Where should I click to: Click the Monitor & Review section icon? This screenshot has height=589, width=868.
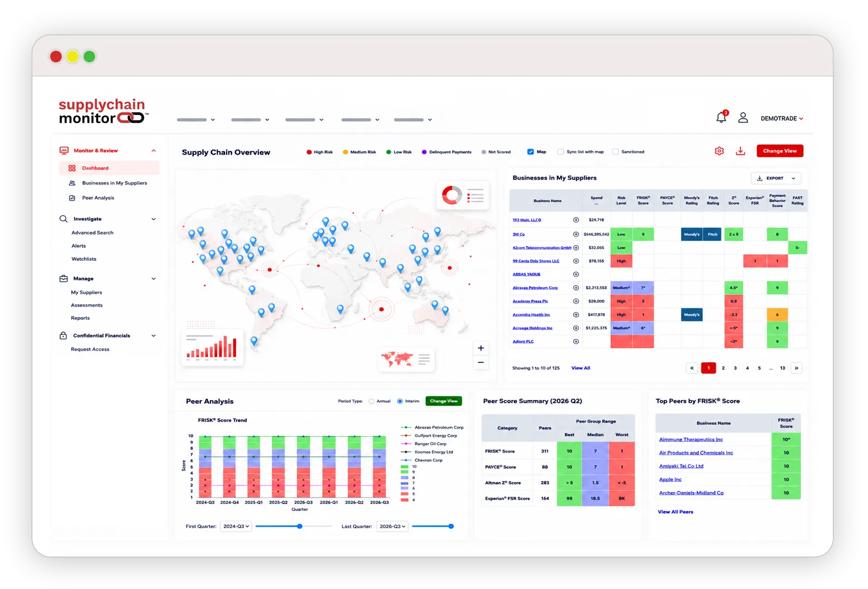(x=64, y=150)
